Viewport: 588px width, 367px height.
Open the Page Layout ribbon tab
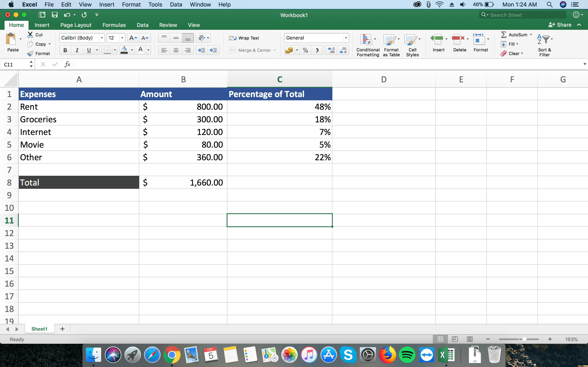[x=75, y=24]
